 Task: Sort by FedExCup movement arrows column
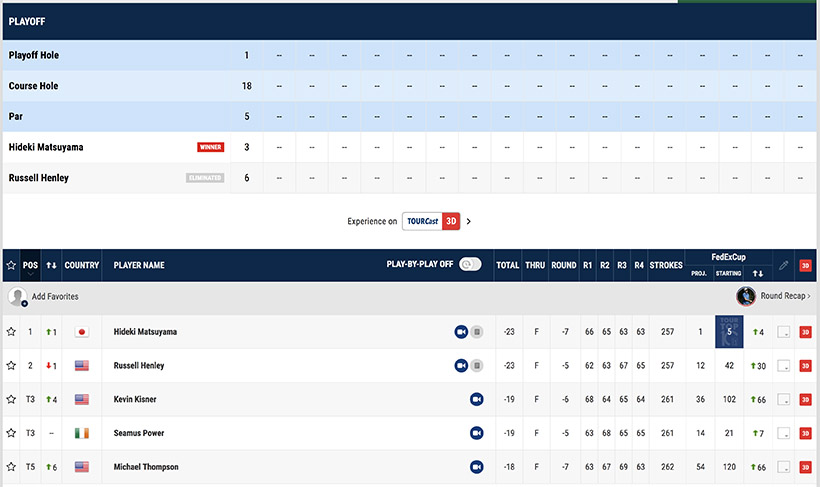coord(758,273)
